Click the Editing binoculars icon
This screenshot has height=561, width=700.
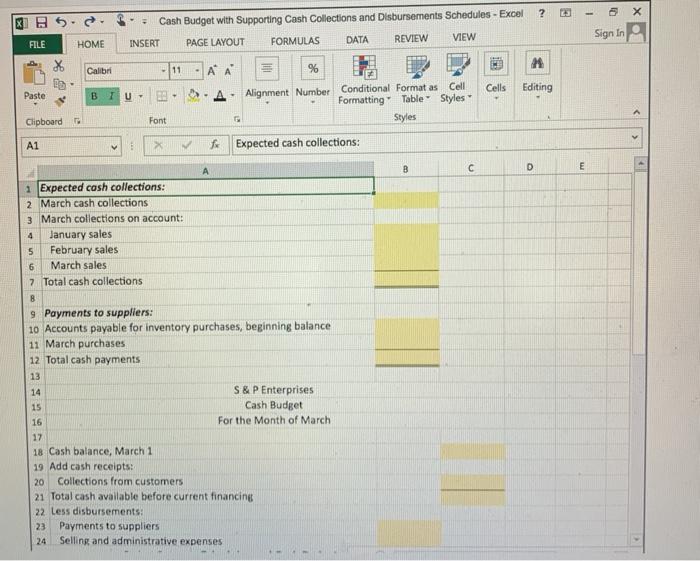(x=537, y=63)
